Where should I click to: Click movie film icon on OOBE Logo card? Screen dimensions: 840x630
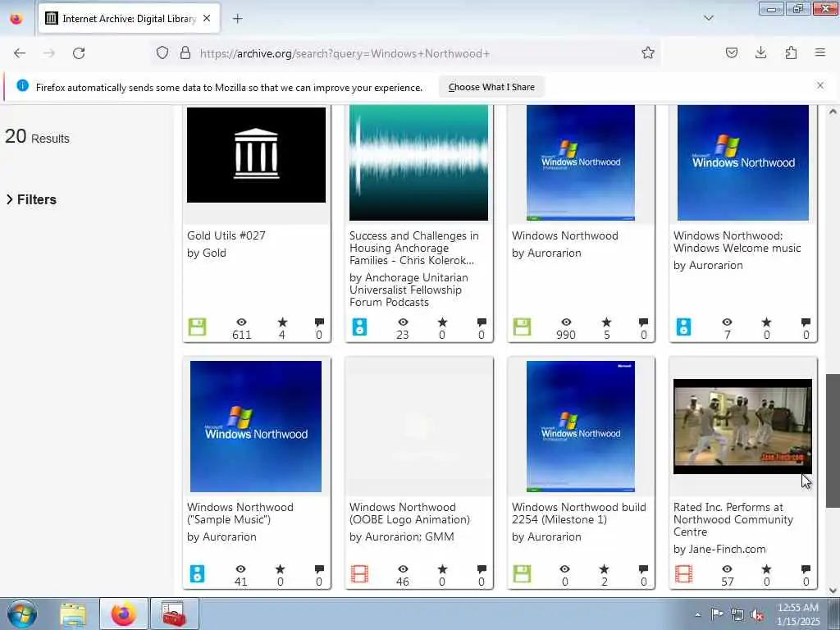[359, 573]
